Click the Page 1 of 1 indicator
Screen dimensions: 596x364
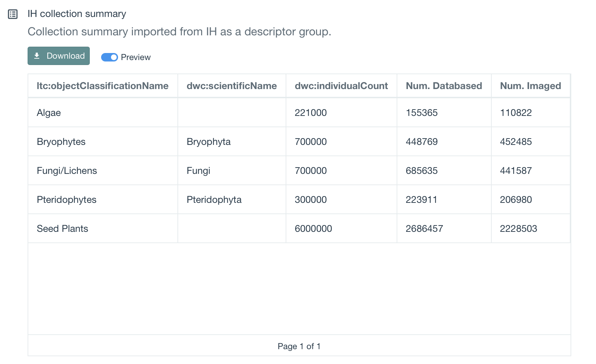299,346
